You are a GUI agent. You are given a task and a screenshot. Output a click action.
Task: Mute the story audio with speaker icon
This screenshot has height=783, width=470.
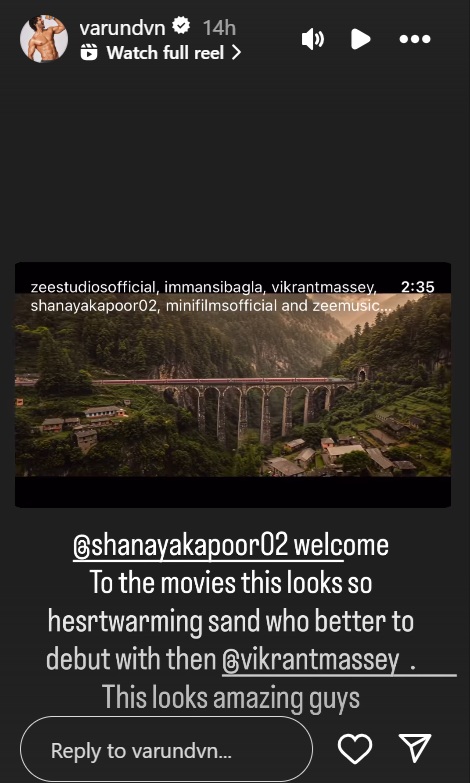(313, 39)
